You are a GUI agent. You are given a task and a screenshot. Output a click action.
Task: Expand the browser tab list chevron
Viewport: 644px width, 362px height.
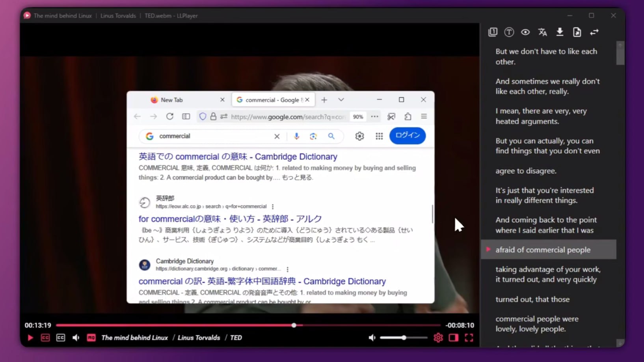(341, 100)
